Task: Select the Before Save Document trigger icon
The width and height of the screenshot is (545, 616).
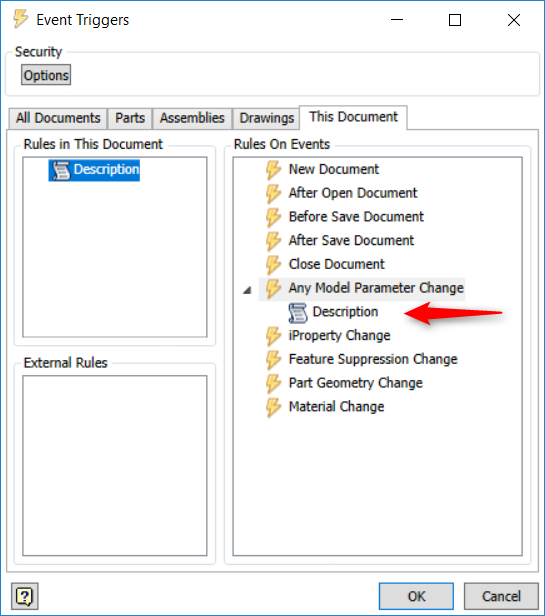Action: click(273, 217)
